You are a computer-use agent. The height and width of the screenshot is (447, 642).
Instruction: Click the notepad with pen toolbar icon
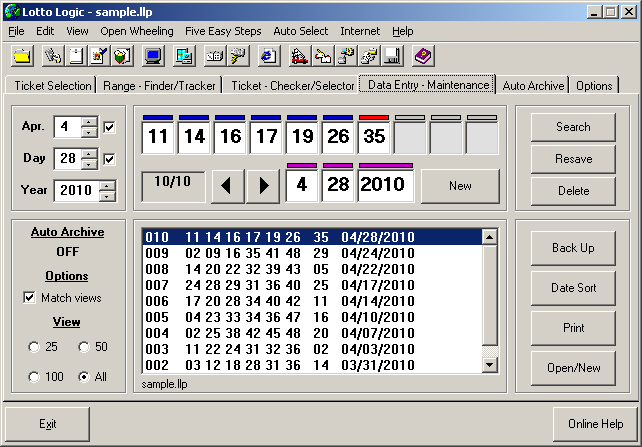[x=99, y=56]
